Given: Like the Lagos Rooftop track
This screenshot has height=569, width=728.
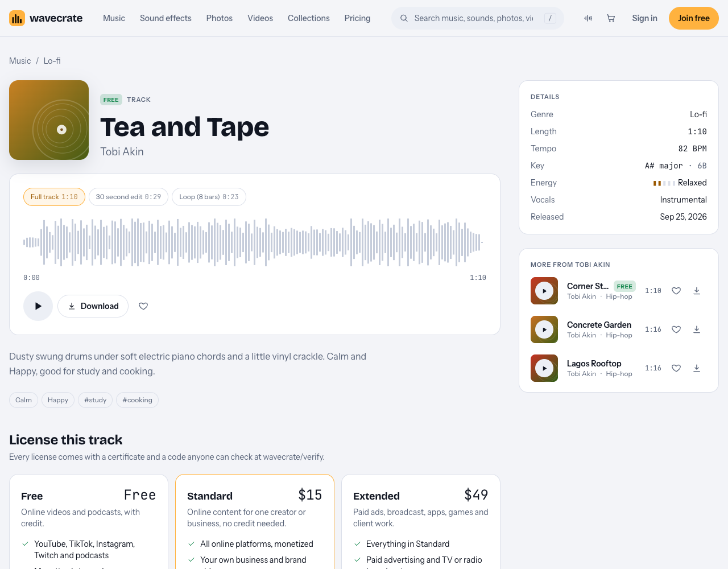Looking at the screenshot, I should 676,368.
